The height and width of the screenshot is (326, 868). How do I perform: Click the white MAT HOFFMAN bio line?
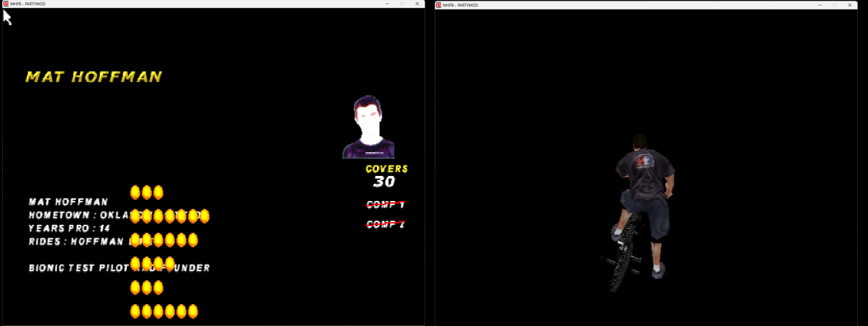[x=68, y=202]
